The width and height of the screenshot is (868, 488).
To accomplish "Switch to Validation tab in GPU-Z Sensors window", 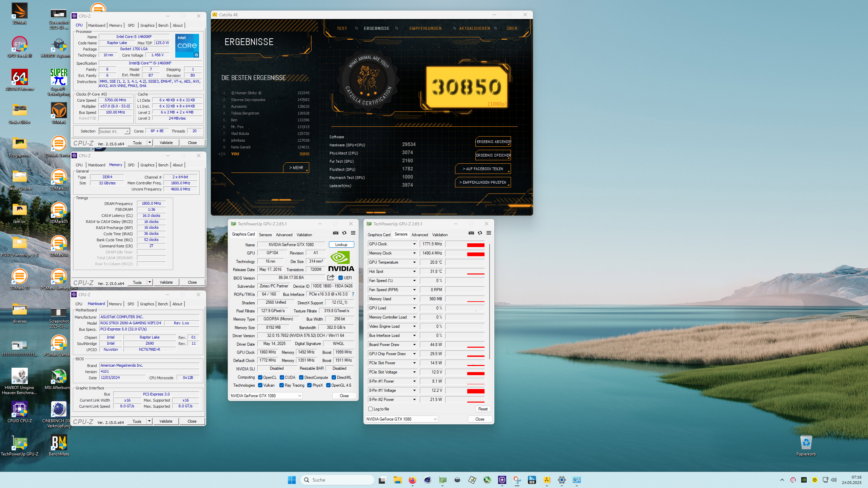I will pos(440,235).
